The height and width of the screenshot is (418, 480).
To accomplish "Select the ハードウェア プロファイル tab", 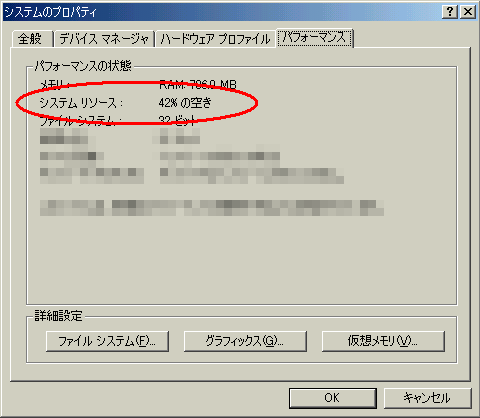I will (x=215, y=39).
